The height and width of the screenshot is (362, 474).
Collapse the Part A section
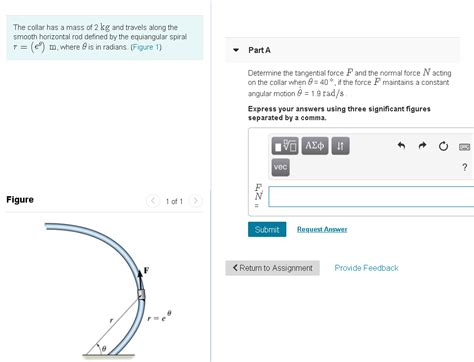[x=236, y=50]
